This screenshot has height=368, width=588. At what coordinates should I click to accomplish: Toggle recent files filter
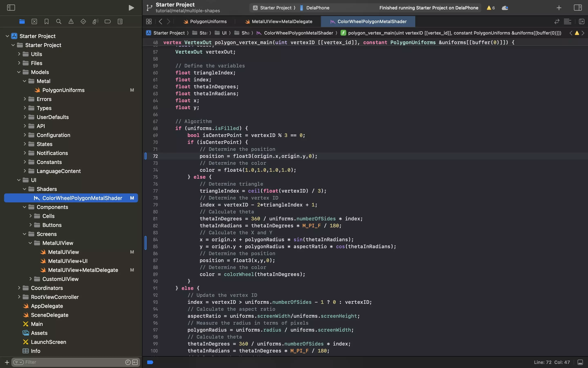click(128, 362)
